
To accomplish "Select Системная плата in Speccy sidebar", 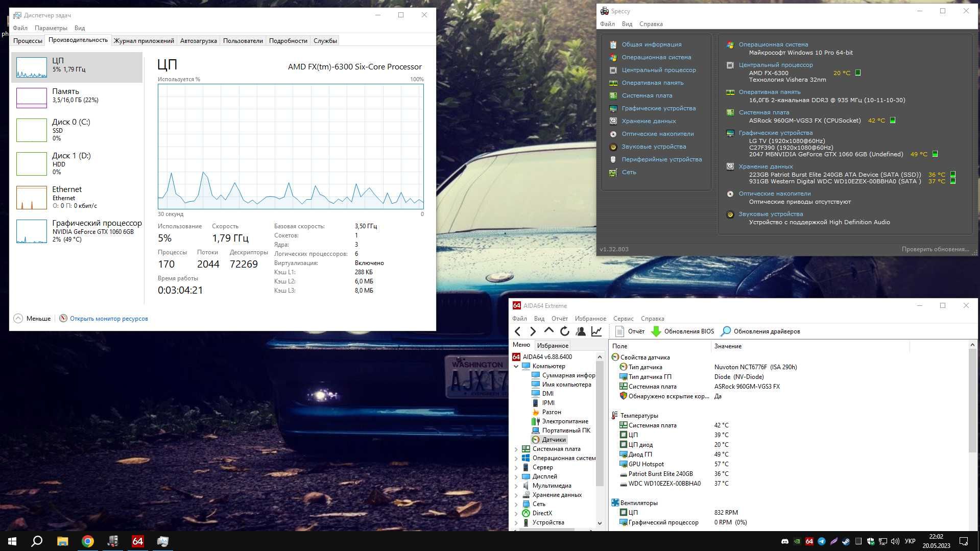I will (x=647, y=95).
